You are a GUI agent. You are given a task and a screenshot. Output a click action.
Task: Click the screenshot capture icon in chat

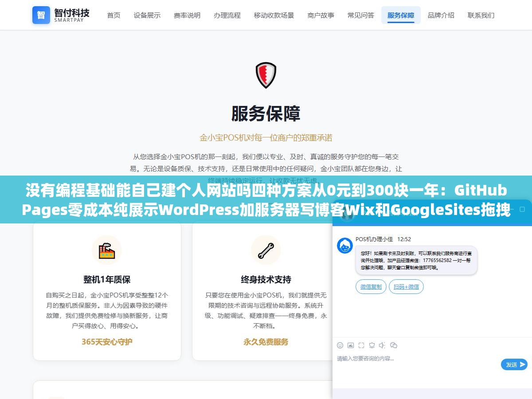coord(361,345)
